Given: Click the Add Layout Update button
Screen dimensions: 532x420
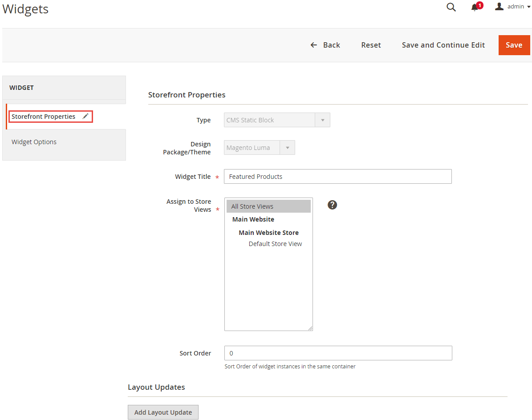Looking at the screenshot, I should pos(163,412).
